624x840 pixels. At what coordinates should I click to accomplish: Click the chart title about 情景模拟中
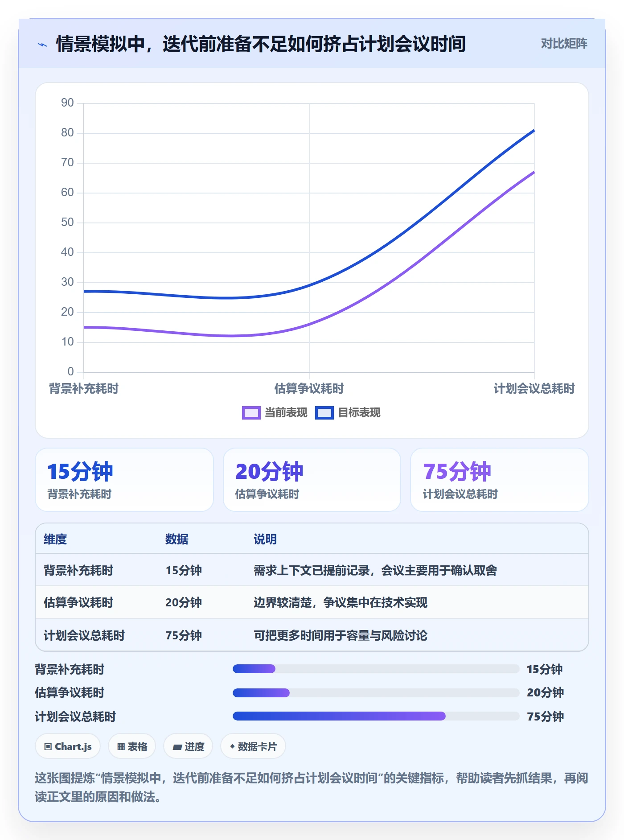(261, 44)
